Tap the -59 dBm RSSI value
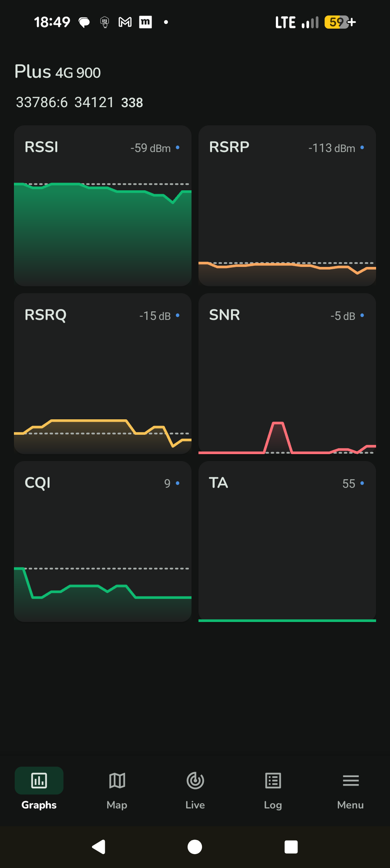This screenshot has width=390, height=868. tap(151, 148)
